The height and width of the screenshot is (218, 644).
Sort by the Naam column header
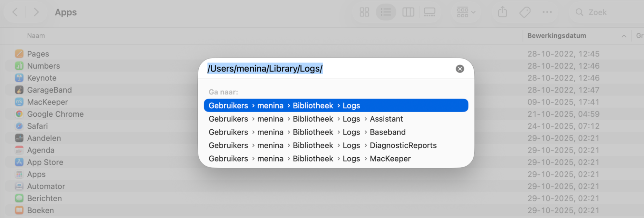pos(36,36)
